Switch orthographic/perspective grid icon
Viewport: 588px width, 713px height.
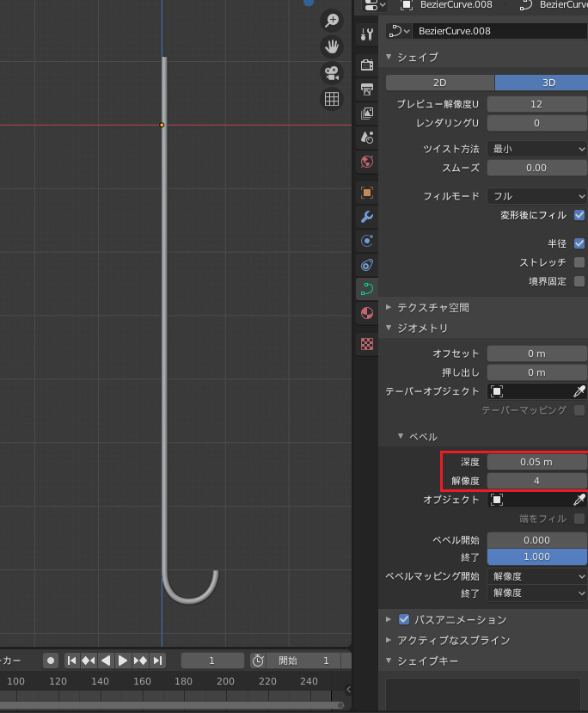click(x=332, y=99)
